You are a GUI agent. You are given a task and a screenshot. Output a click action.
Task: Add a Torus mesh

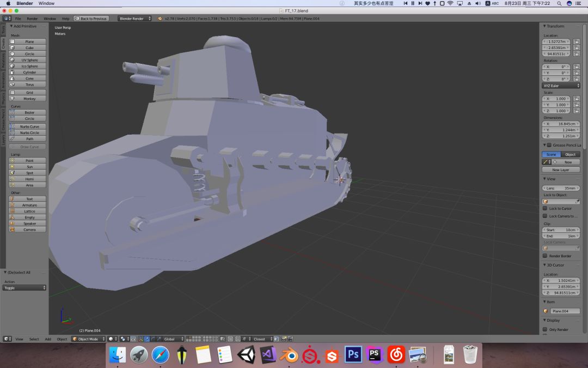[x=29, y=85]
